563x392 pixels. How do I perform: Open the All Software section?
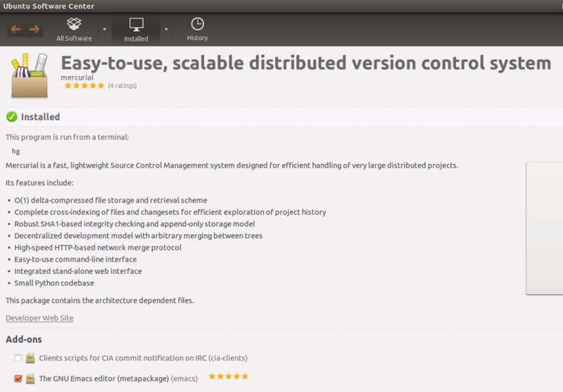pos(74,30)
